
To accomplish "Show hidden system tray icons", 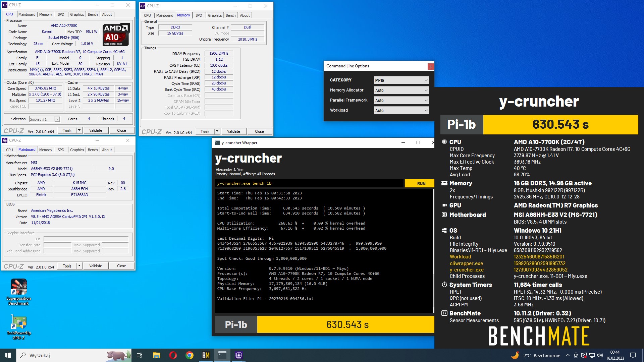I will pos(568,356).
